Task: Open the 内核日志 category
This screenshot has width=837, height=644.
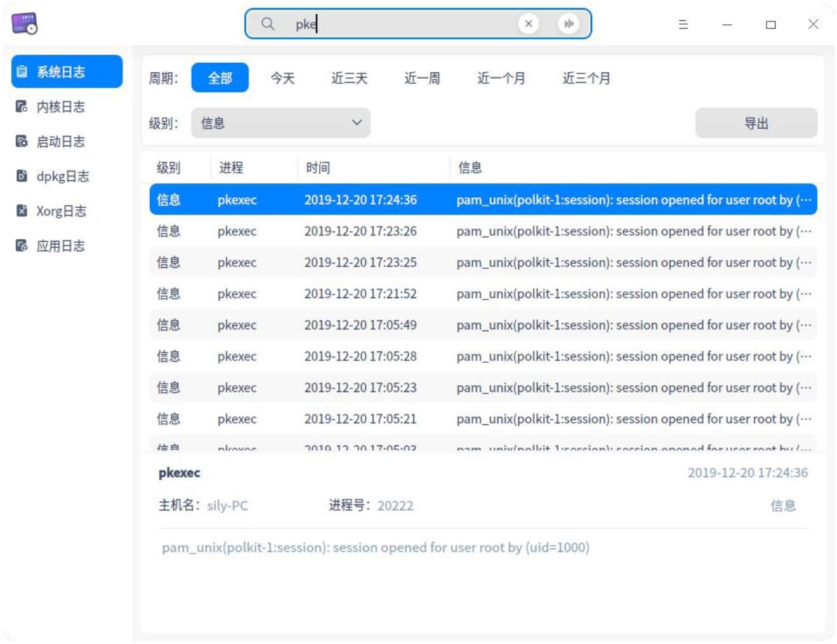Action: [67, 107]
